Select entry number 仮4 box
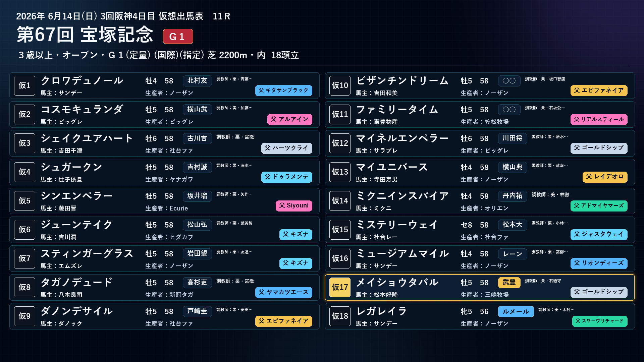644x362 pixels. point(24,172)
